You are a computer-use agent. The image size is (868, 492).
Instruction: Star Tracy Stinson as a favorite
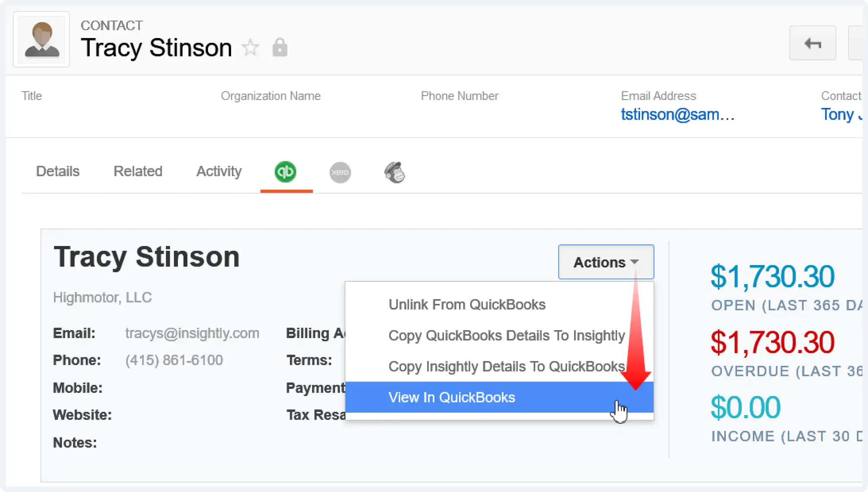coord(250,47)
